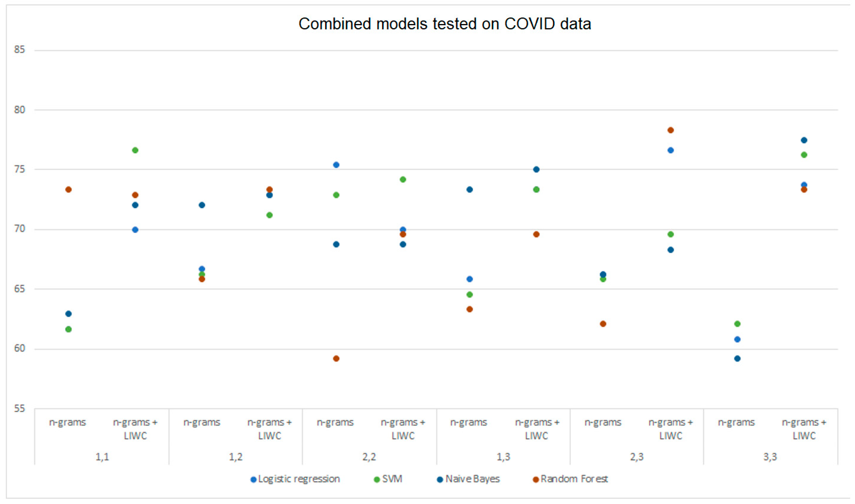The image size is (855, 504).
Task: Select the Random Forest legend label text
Action: point(574,479)
